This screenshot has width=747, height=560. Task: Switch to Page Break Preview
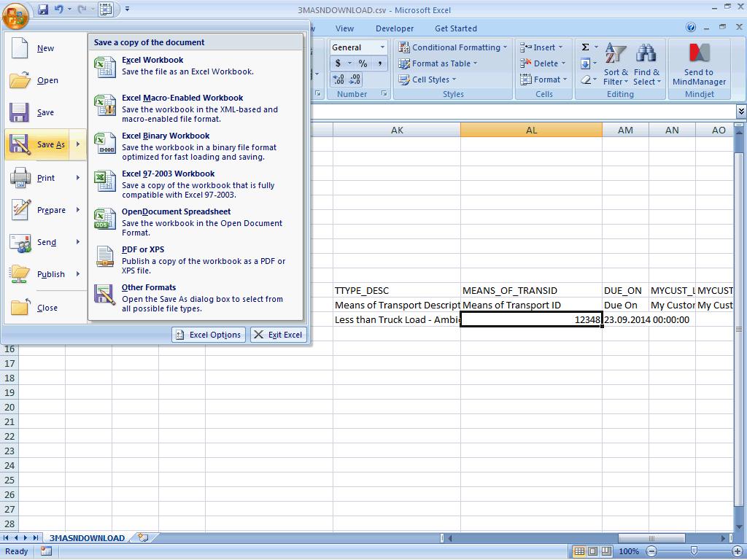pyautogui.click(x=606, y=551)
